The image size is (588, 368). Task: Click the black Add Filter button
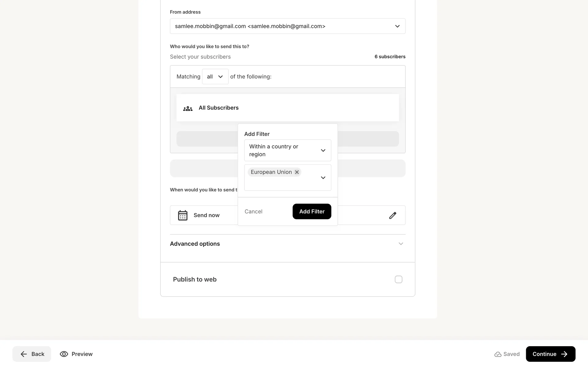[x=311, y=212]
